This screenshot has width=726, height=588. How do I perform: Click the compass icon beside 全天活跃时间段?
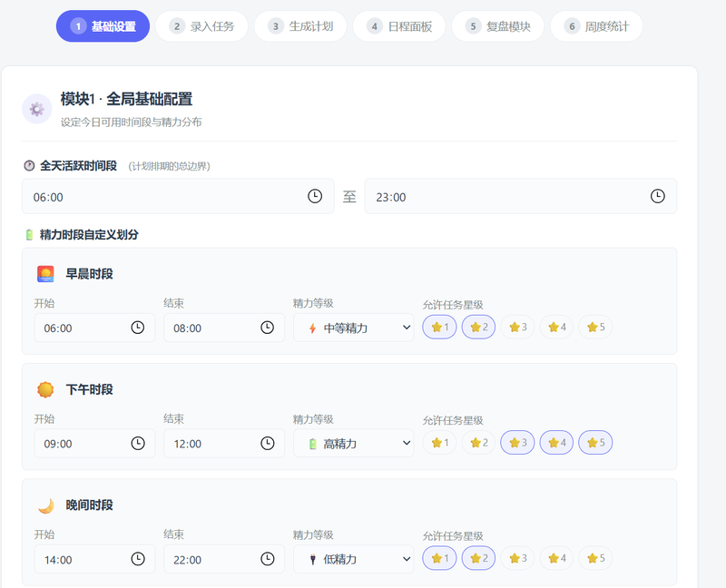pos(29,166)
